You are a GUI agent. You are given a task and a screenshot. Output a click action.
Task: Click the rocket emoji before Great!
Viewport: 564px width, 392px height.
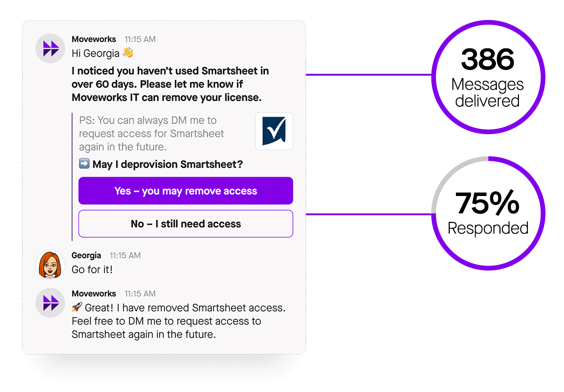[77, 307]
